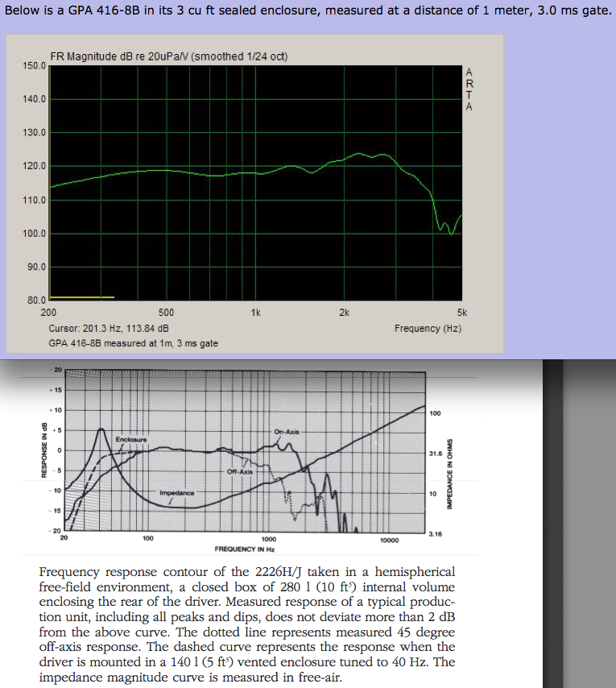
Task: Click the '120.0' y-axis label
Action: 34,166
